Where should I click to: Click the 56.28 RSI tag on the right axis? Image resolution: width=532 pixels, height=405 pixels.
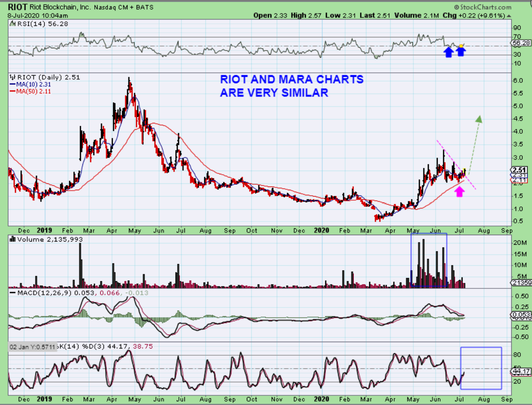tap(521, 43)
